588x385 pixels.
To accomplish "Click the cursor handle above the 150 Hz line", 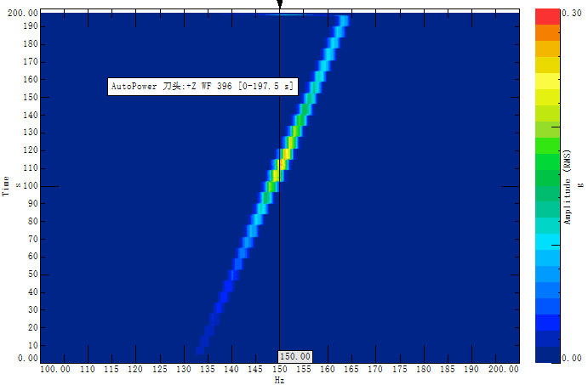I will (279, 3).
